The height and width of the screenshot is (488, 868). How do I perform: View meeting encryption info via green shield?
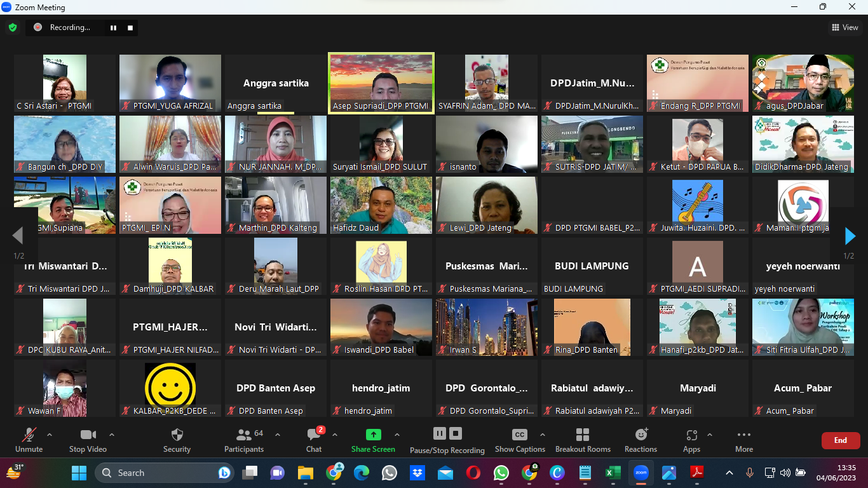(13, 27)
